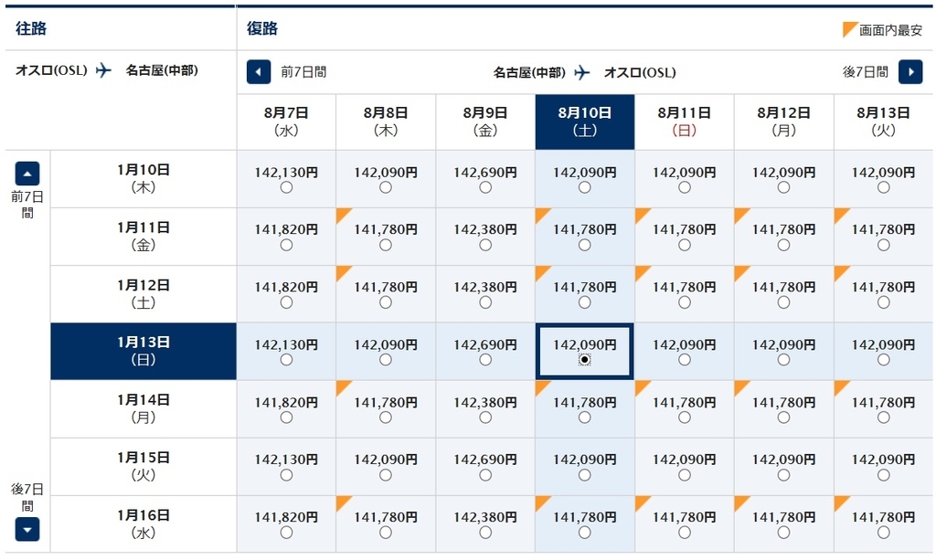Select Jan 11 outbound with Aug 11 return

point(684,245)
